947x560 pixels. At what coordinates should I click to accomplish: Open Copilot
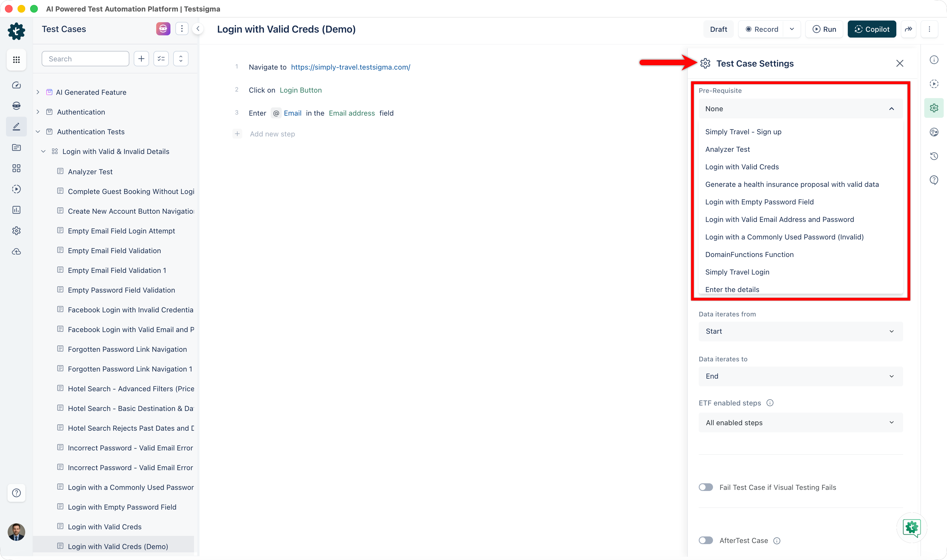(872, 29)
